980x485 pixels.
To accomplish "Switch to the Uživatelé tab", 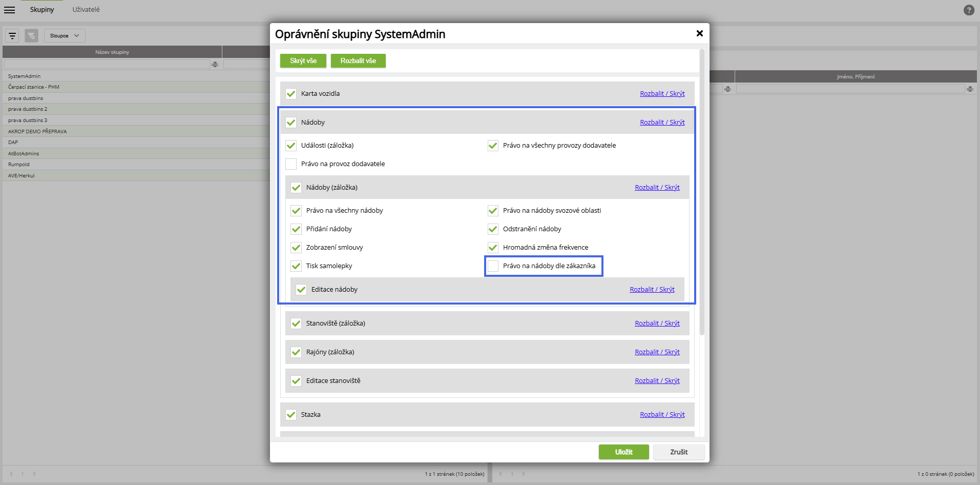I will tap(86, 10).
